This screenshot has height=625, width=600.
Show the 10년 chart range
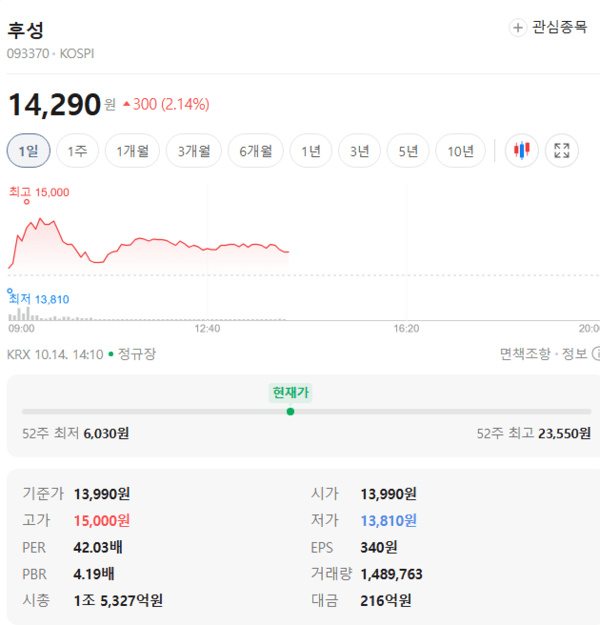[x=460, y=151]
